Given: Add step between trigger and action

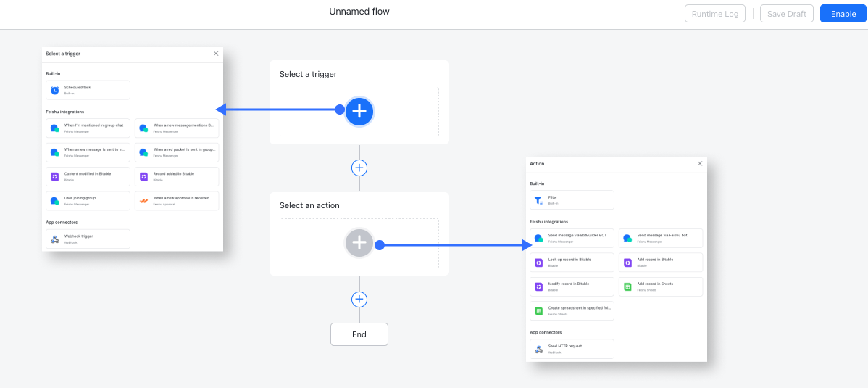Looking at the screenshot, I should pyautogui.click(x=359, y=168).
